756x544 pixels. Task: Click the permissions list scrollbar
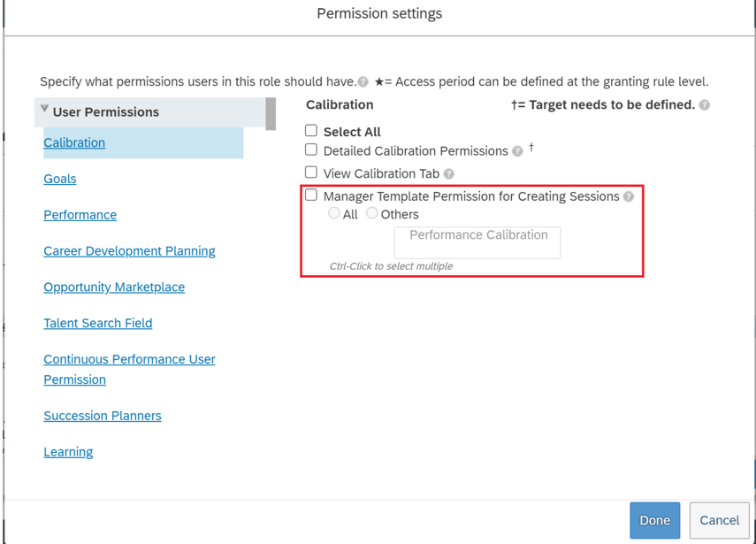click(x=271, y=114)
